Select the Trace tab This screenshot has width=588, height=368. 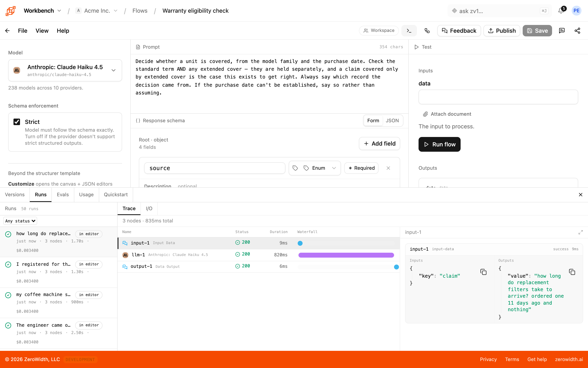[x=129, y=209]
